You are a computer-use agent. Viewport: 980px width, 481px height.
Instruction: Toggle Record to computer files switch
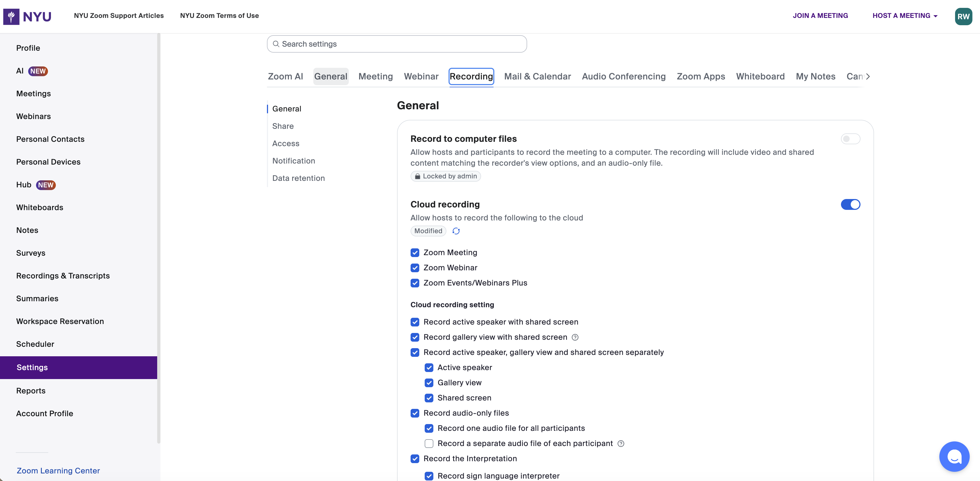850,139
